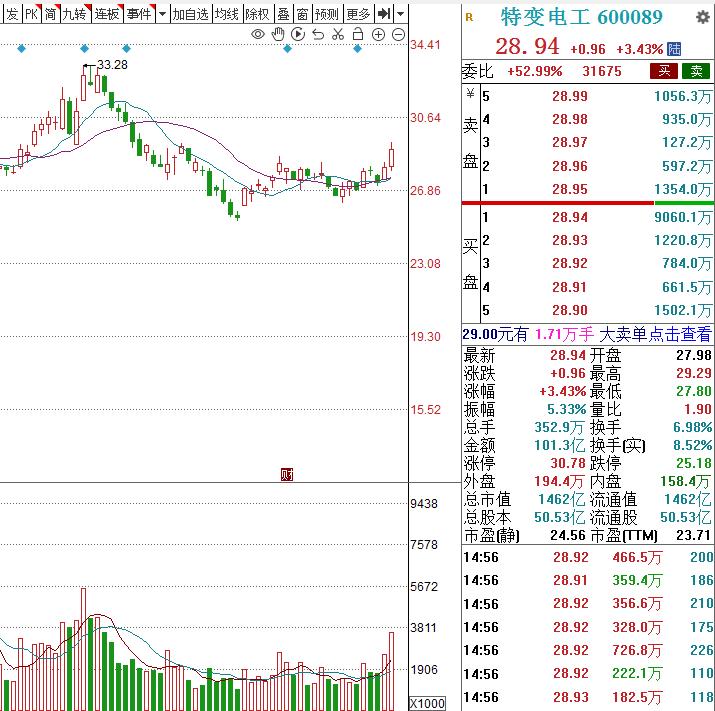The height and width of the screenshot is (711, 715).
Task: Select the 连板 toolbar tab
Action: click(x=108, y=14)
